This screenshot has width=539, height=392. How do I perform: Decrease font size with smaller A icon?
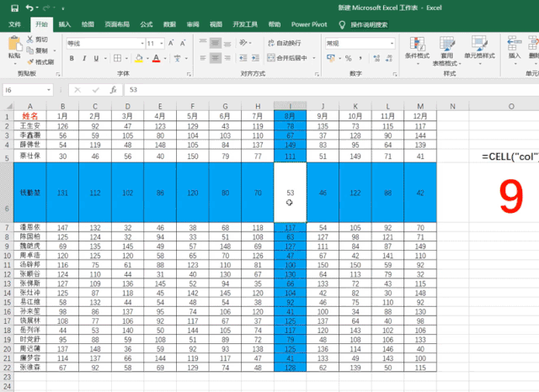pyautogui.click(x=183, y=43)
